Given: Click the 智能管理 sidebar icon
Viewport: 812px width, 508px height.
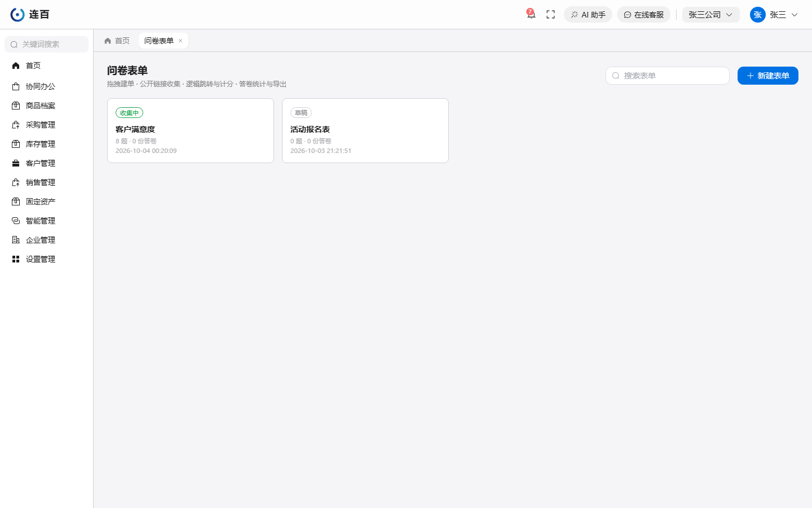Looking at the screenshot, I should 16,221.
